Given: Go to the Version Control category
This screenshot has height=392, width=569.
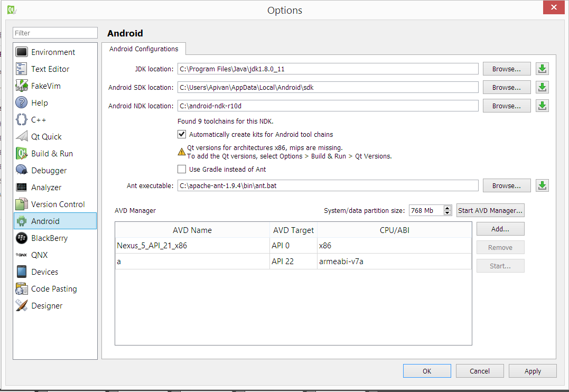Looking at the screenshot, I should 58,204.
